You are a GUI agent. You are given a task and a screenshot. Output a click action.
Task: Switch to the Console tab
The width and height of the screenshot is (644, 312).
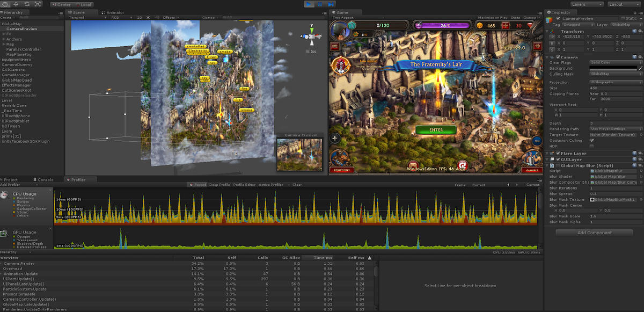point(45,180)
